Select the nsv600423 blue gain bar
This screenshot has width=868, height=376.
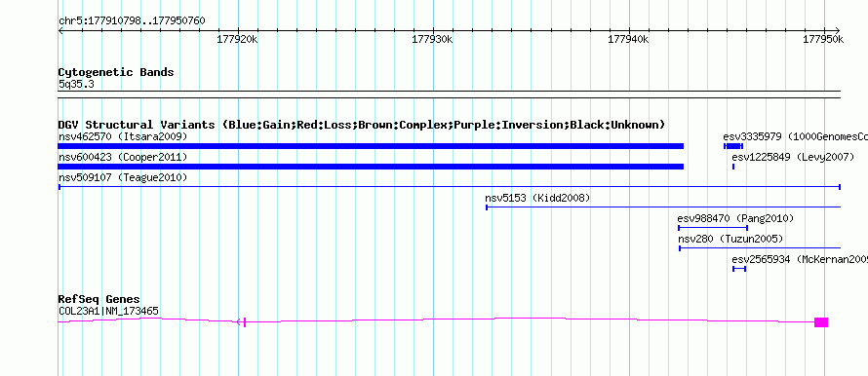[371, 167]
